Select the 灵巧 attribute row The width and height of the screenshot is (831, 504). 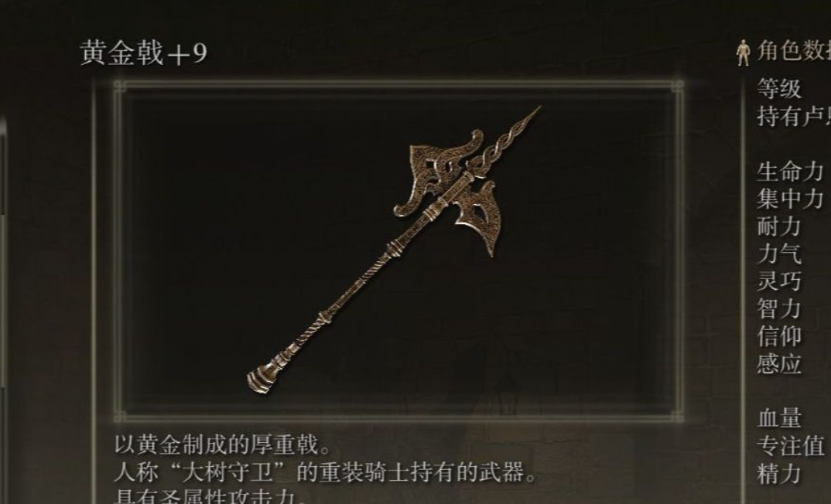coord(779,281)
